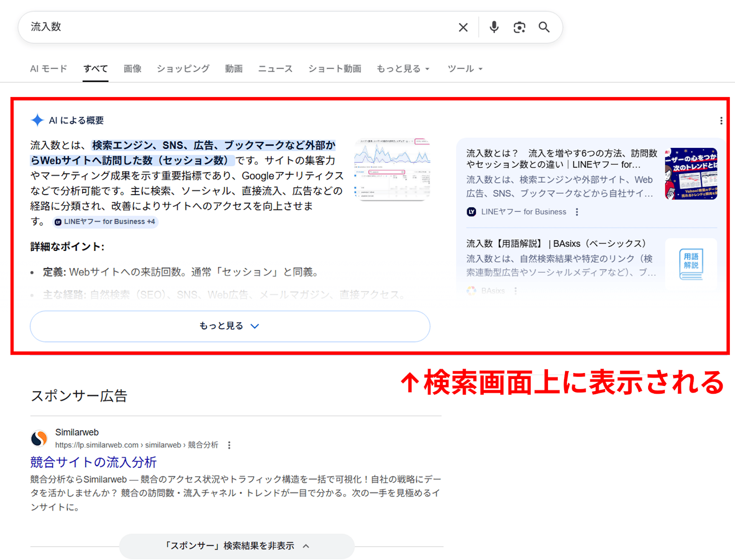735x560 pixels.
Task: Open the BAsixs source options menu
Action: click(x=515, y=291)
